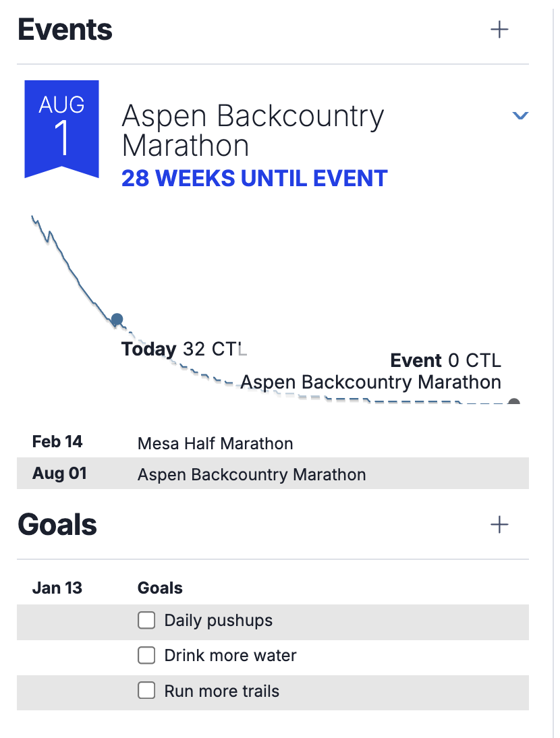Click the Aug 01 date label
The height and width of the screenshot is (738, 560).
[59, 474]
